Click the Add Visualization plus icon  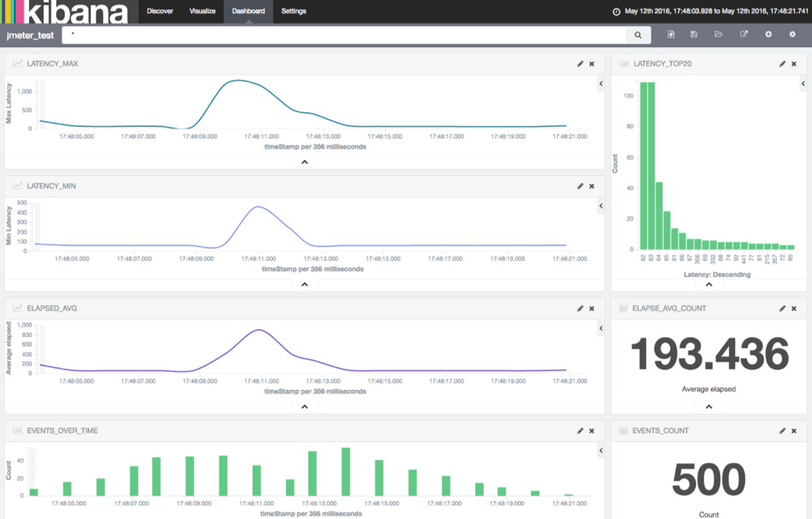(x=768, y=34)
